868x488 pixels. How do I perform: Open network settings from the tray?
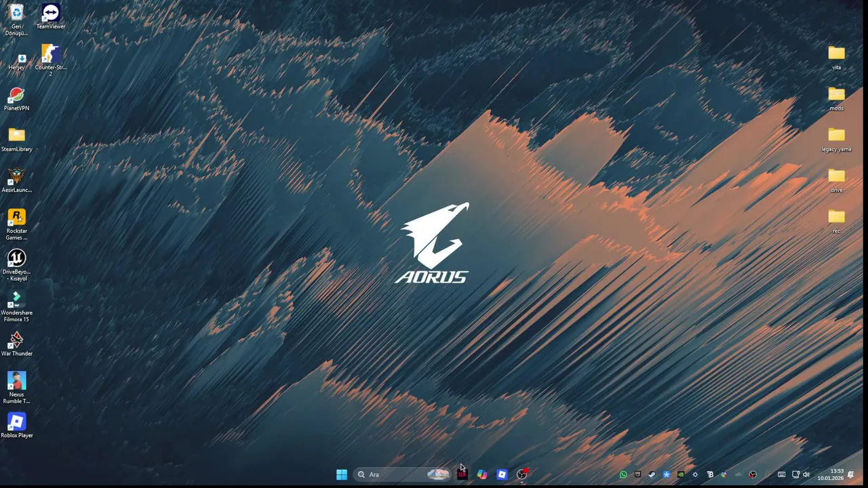(x=796, y=474)
